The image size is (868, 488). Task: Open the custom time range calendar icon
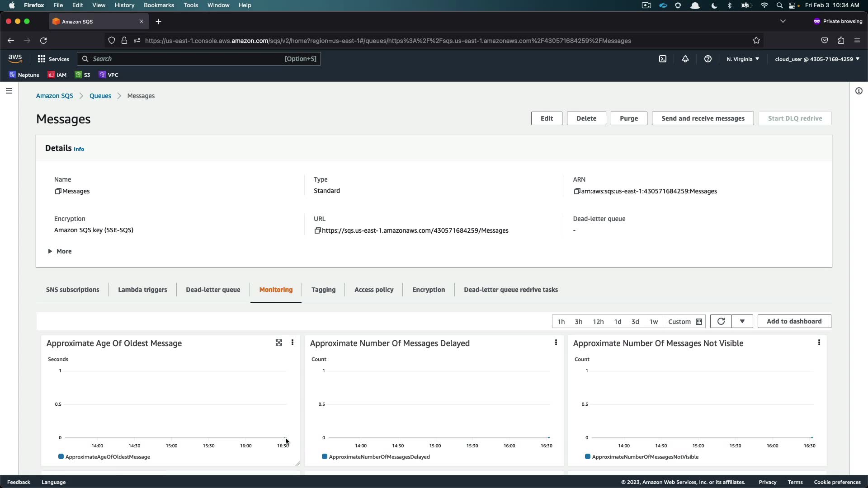coord(699,322)
